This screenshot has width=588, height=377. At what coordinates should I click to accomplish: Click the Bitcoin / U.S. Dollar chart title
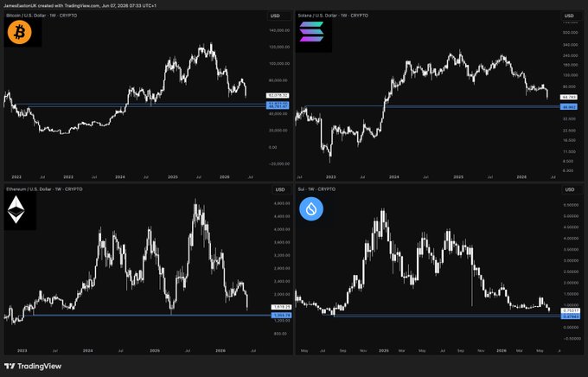click(x=42, y=16)
